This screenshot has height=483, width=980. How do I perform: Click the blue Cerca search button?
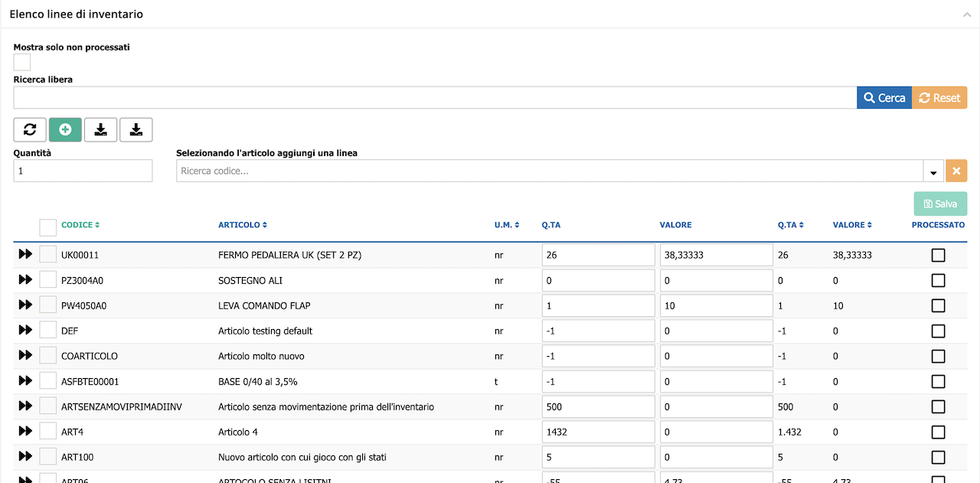point(884,98)
